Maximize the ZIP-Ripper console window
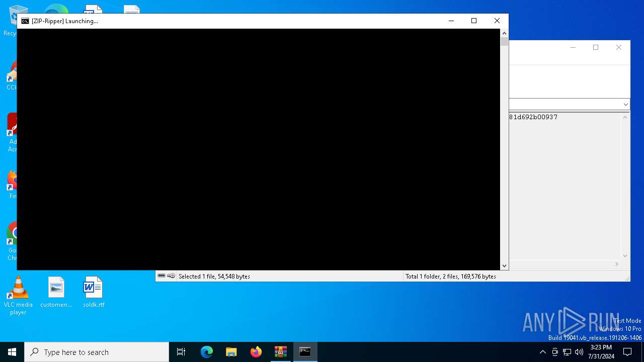Image resolution: width=644 pixels, height=362 pixels. [x=474, y=21]
